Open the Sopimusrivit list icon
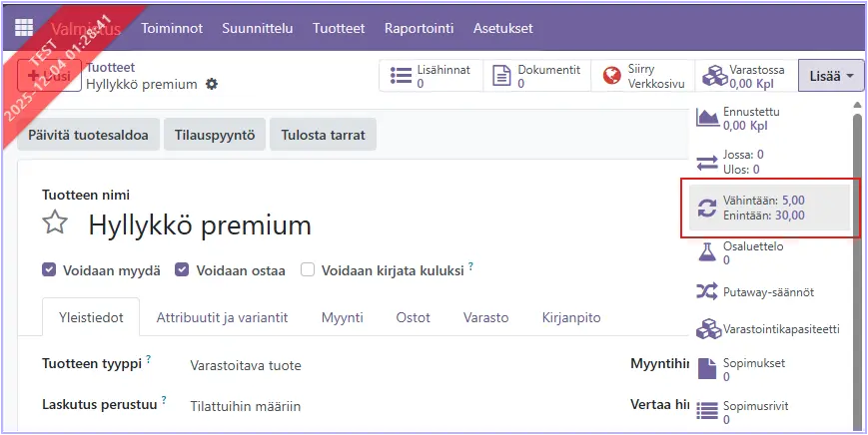 click(x=707, y=411)
